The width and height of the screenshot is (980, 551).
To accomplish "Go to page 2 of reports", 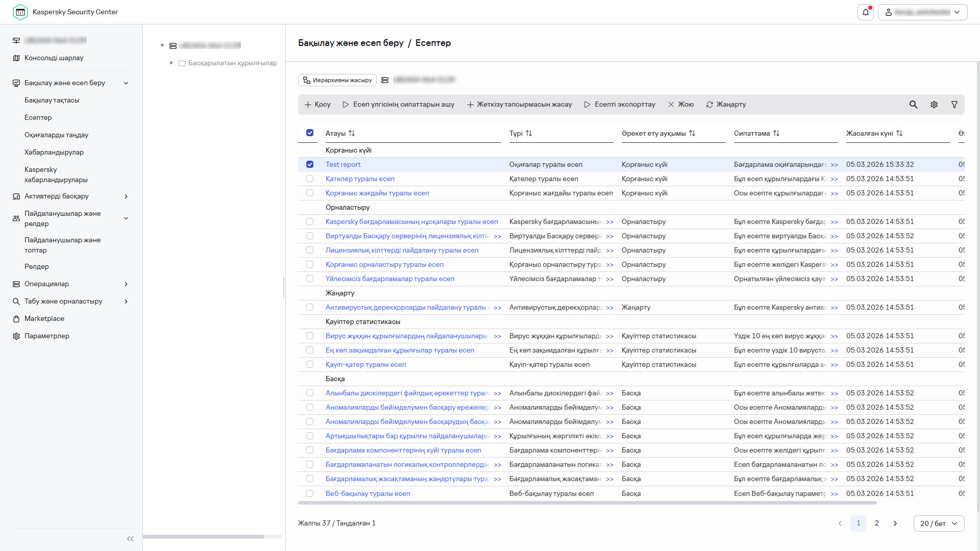I will tap(876, 523).
